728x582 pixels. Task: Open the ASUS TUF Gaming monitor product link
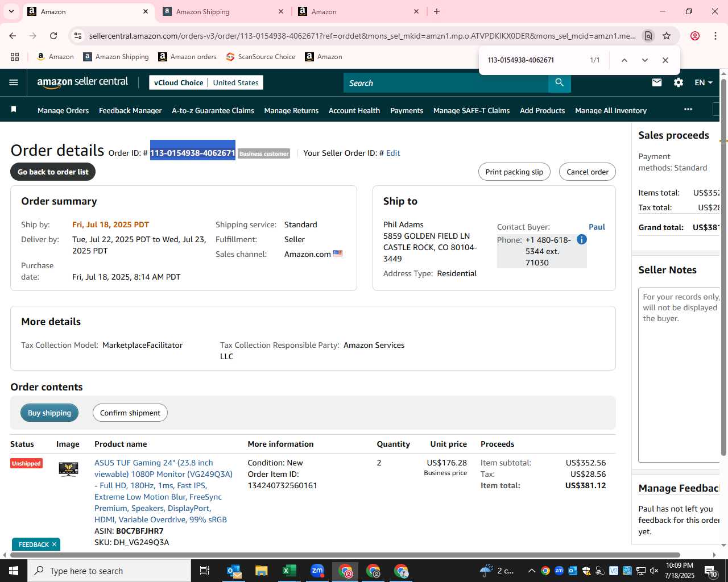pyautogui.click(x=163, y=491)
